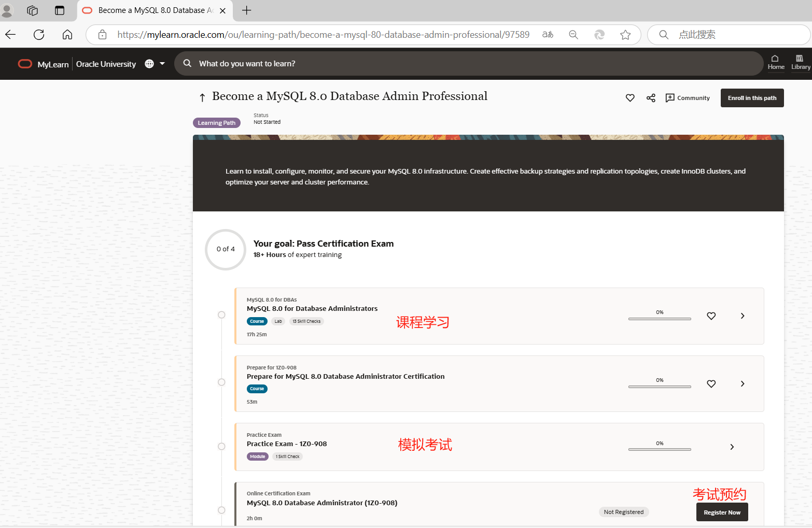Viewport: 812px width, 528px height.
Task: Reload the page with the refresh icon
Action: tap(38, 34)
